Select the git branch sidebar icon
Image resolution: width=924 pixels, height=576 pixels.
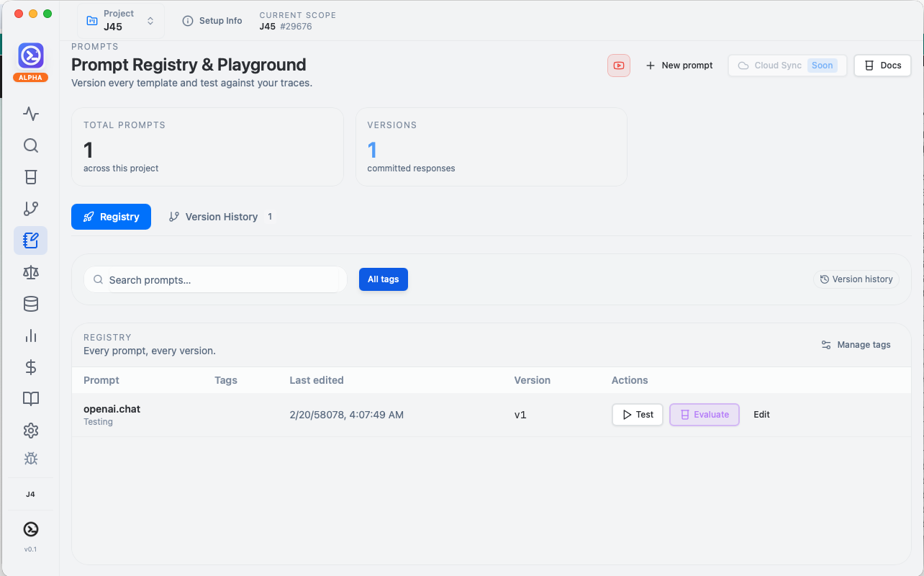click(x=30, y=209)
